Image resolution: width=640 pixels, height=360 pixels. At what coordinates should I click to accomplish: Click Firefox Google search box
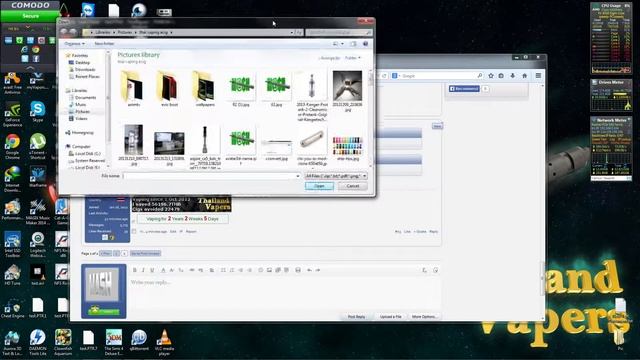click(x=437, y=76)
